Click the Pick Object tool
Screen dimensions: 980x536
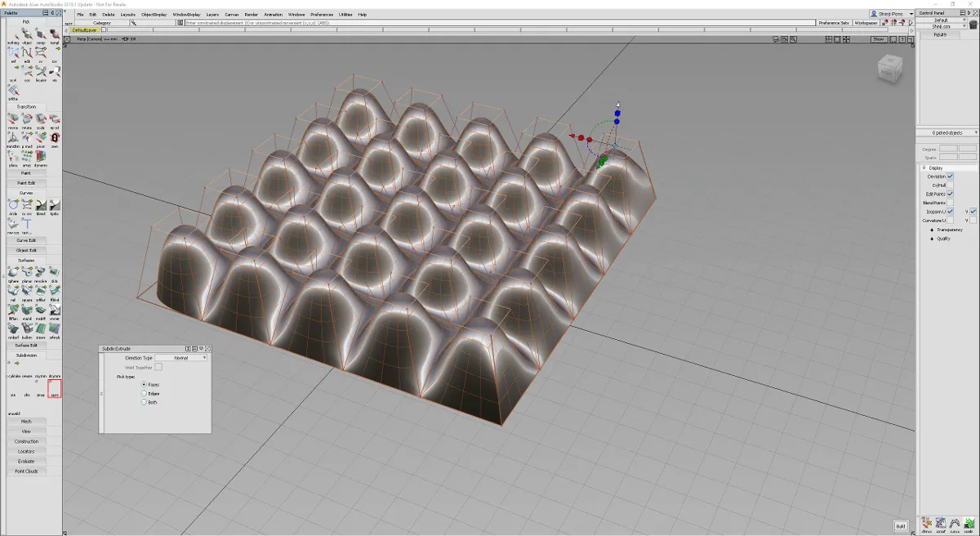[27, 34]
